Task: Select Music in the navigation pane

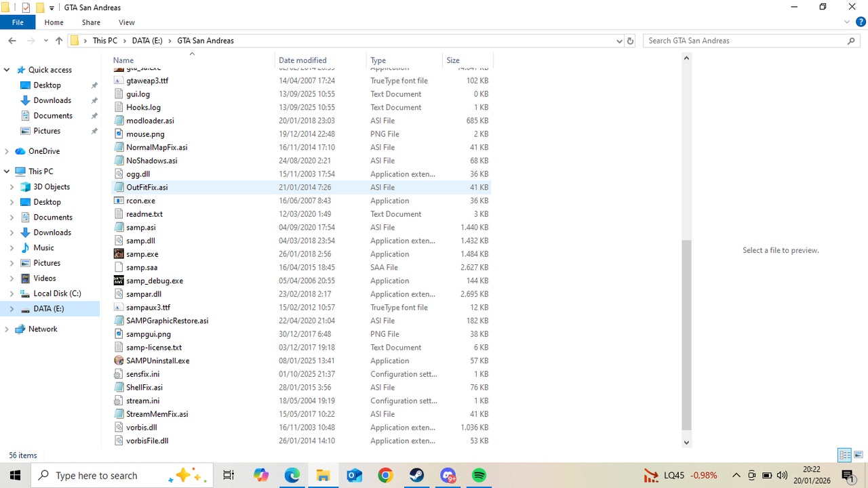Action: pyautogui.click(x=43, y=248)
